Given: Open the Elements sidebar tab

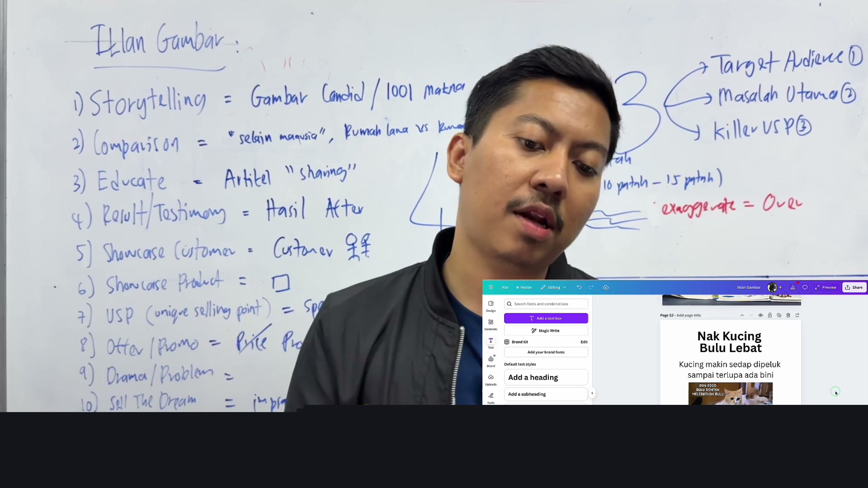Looking at the screenshot, I should [491, 325].
